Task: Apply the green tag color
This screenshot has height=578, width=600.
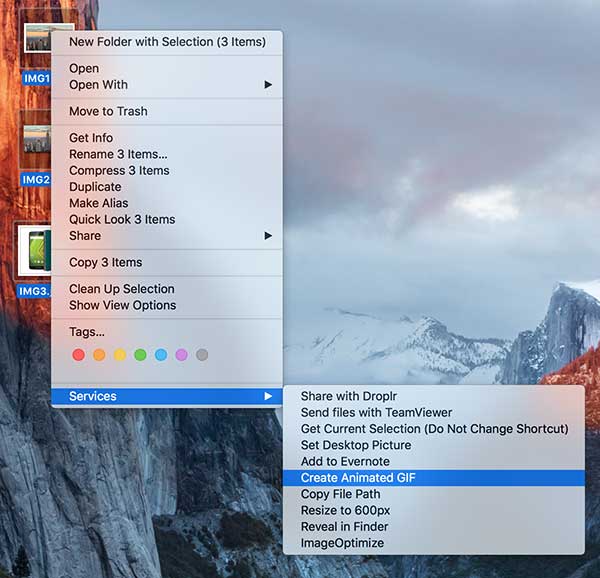Action: [x=140, y=355]
